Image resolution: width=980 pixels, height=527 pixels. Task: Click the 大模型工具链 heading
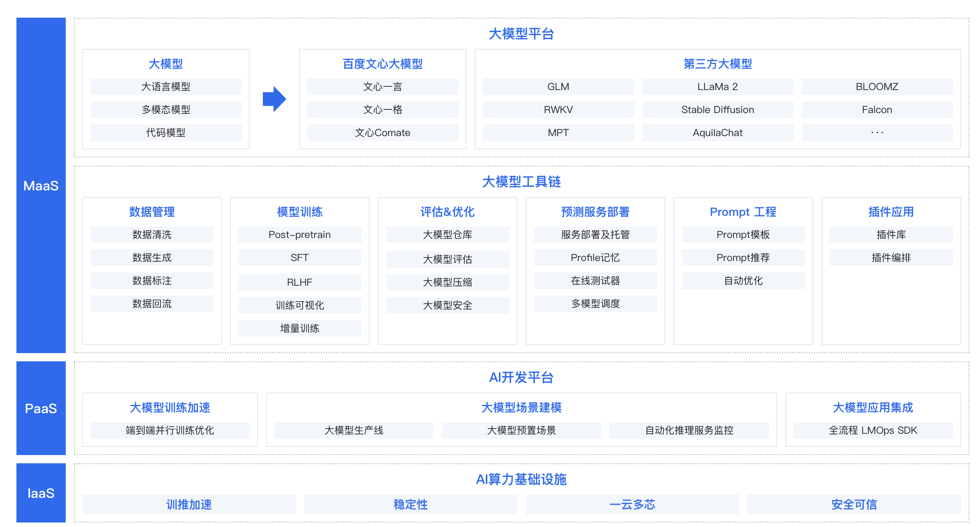pyautogui.click(x=522, y=182)
